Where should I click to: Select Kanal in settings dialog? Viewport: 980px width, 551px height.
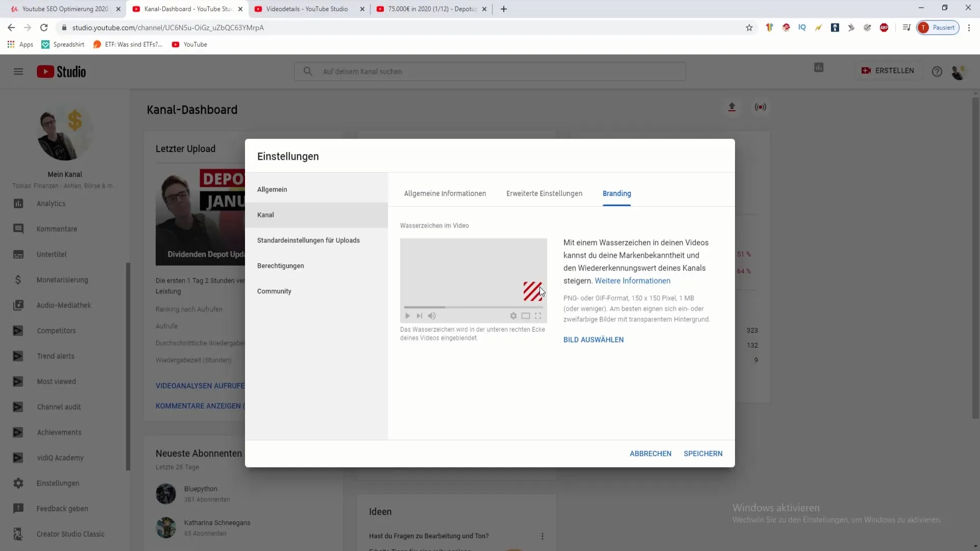pyautogui.click(x=316, y=215)
